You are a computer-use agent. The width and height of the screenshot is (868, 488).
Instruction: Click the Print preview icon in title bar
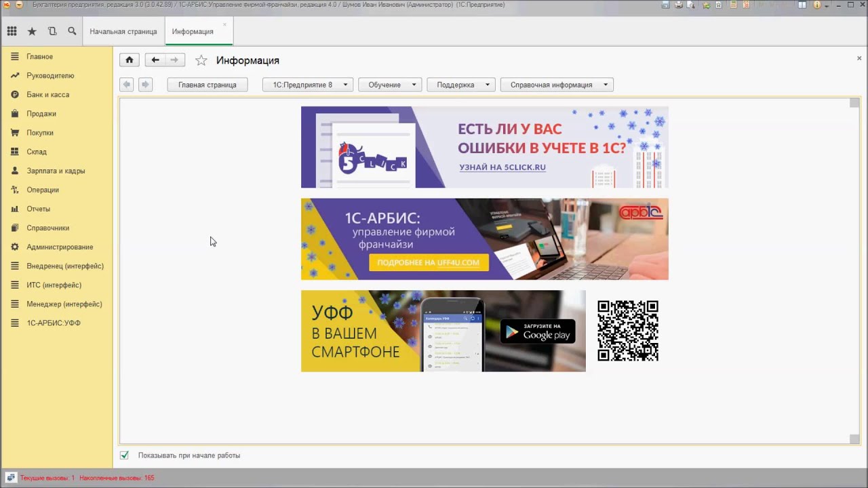click(x=690, y=5)
